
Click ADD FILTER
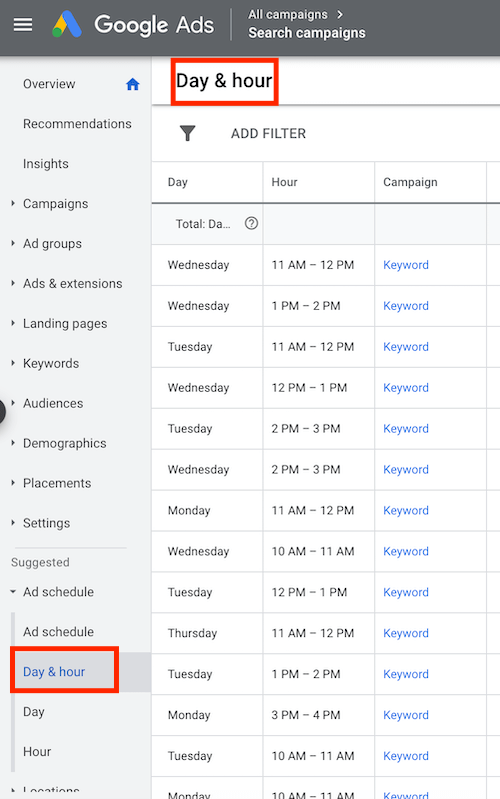[268, 134]
